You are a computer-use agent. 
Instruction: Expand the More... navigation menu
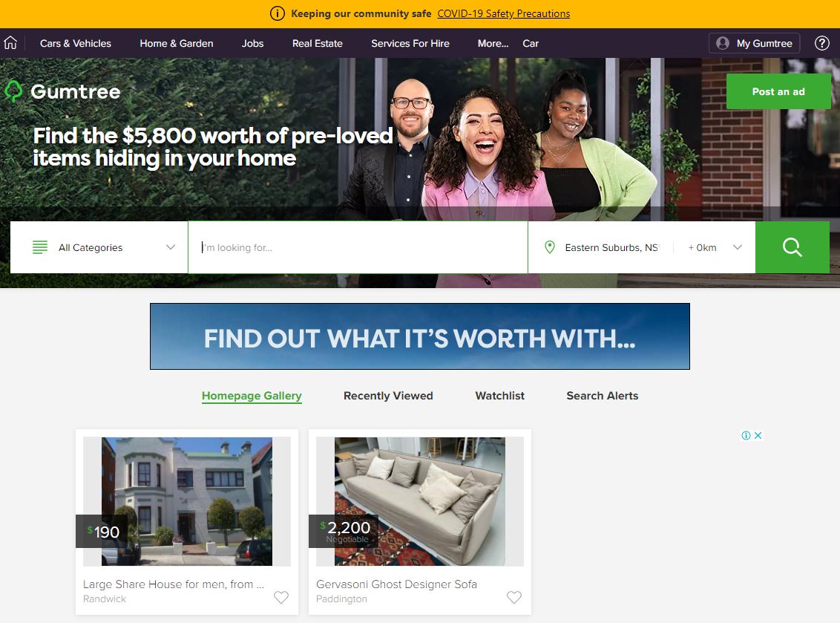493,43
